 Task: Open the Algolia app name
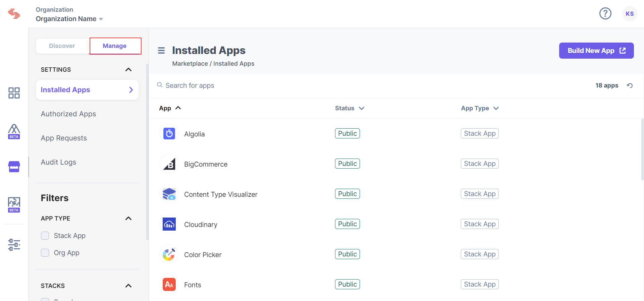click(194, 134)
